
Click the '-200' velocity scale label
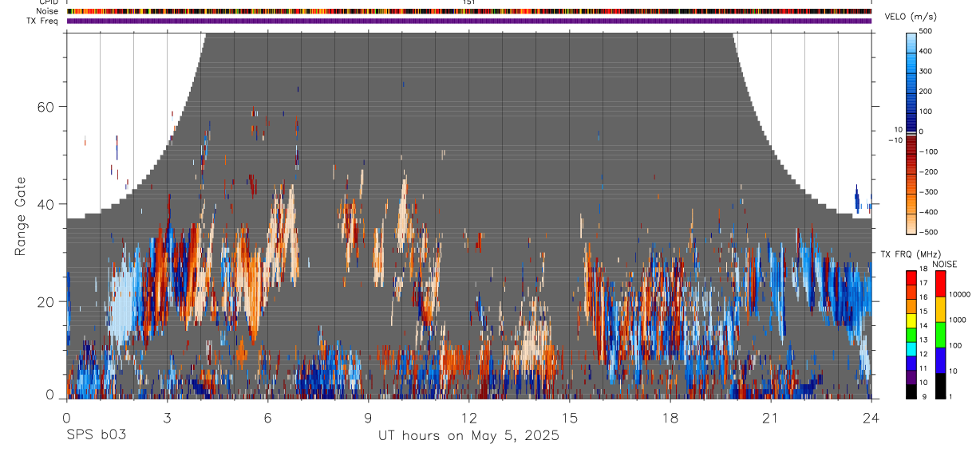point(929,172)
